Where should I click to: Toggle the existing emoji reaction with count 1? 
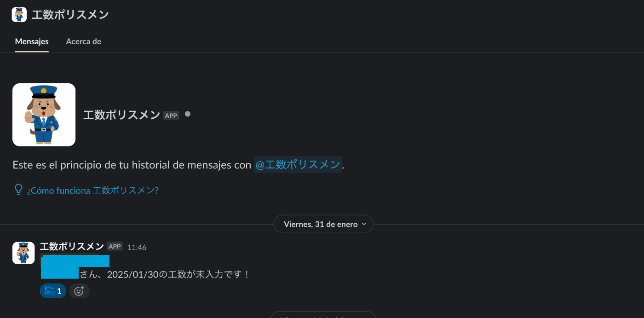coord(53,291)
